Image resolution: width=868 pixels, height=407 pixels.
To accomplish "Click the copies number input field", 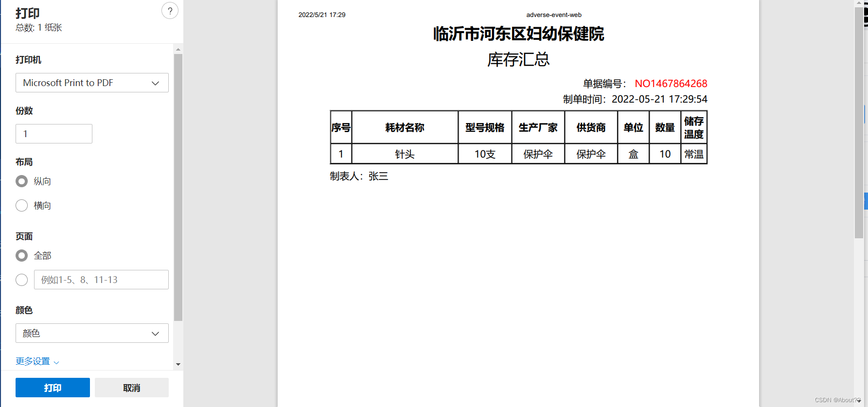I will tap(54, 134).
